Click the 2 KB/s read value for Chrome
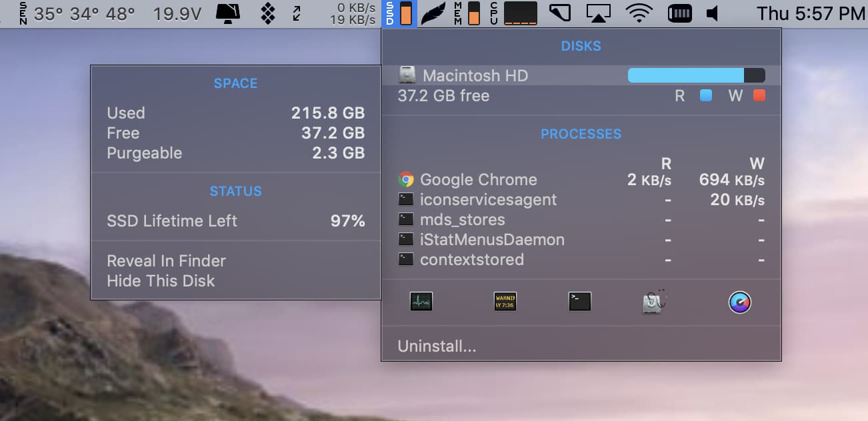Image resolution: width=868 pixels, height=421 pixels. (649, 180)
